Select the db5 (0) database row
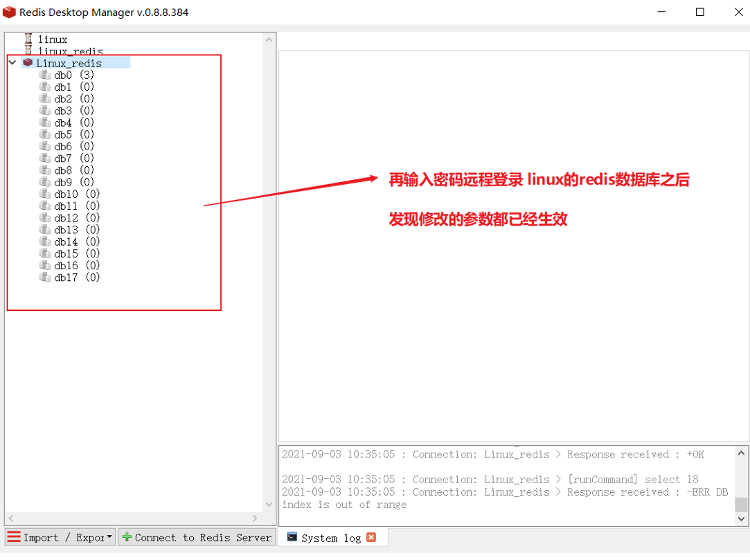750x560 pixels. coord(74,135)
